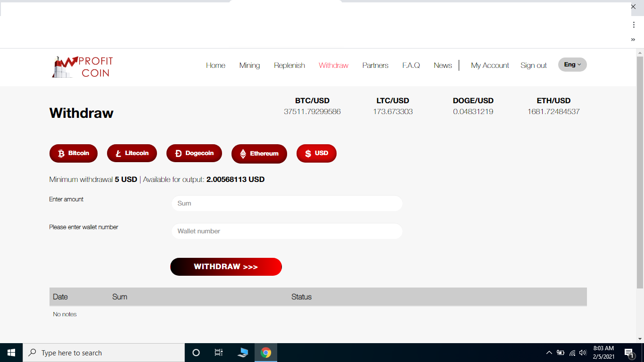This screenshot has width=644, height=362.
Task: Select the Ethereum withdrawal button
Action: point(259,154)
